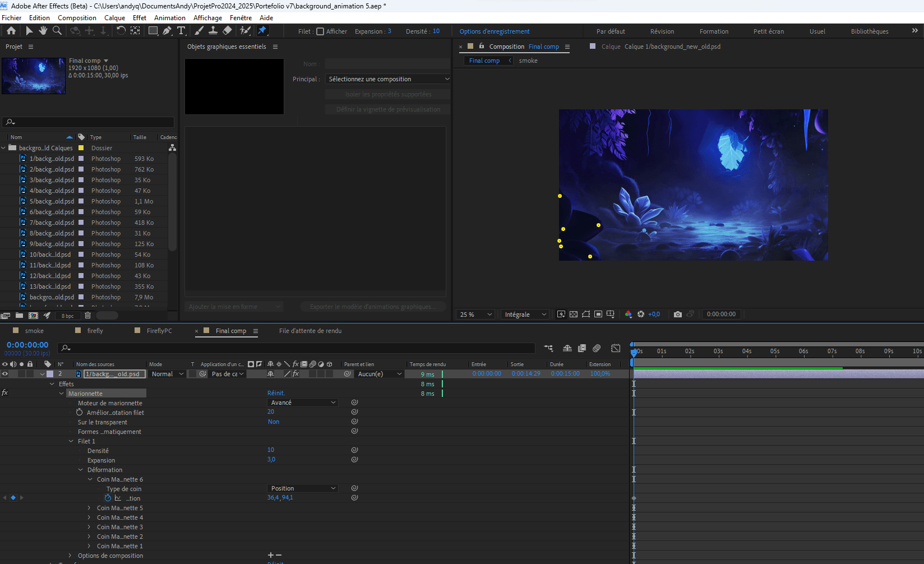Expand Coin Marionnette 5 properties

[89, 508]
